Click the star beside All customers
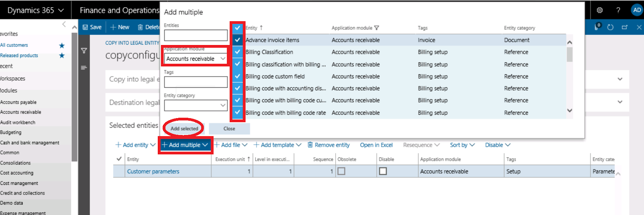 (x=62, y=45)
